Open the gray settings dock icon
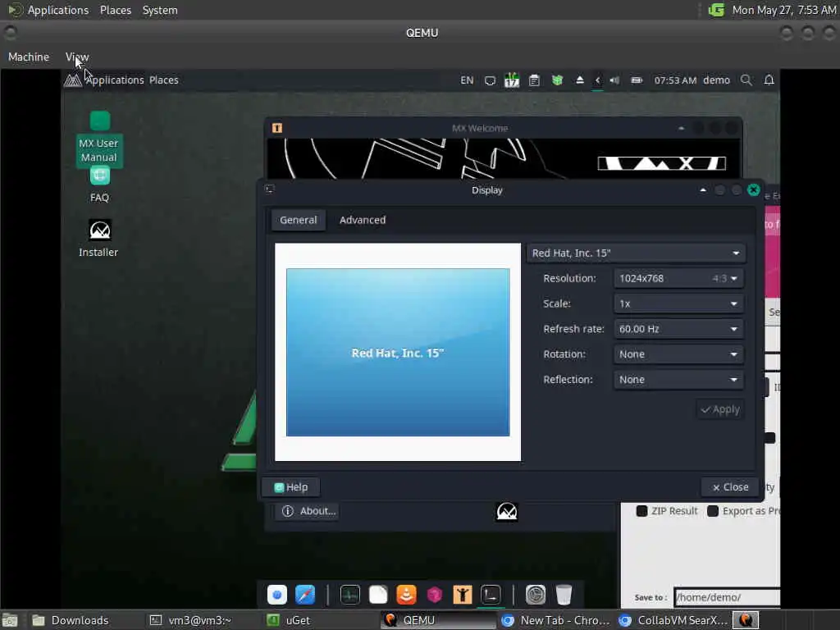 pos(535,595)
